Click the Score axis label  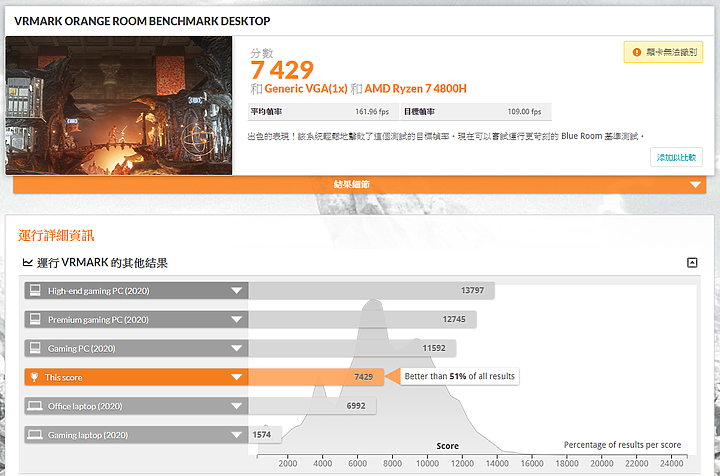(x=448, y=446)
